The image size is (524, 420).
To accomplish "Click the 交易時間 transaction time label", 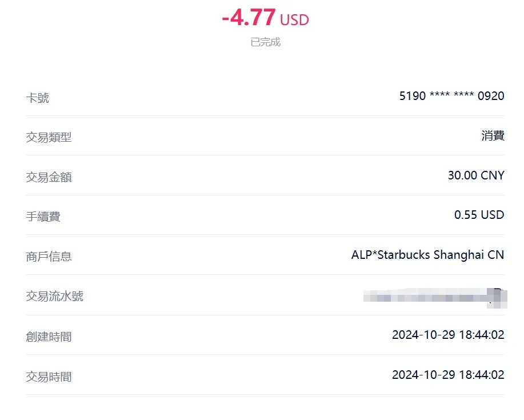I will 49,377.
